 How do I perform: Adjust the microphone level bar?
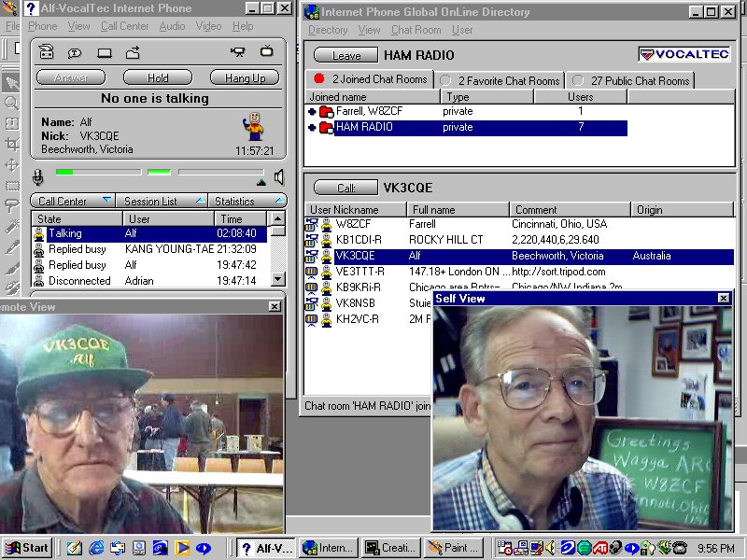pyautogui.click(x=98, y=172)
